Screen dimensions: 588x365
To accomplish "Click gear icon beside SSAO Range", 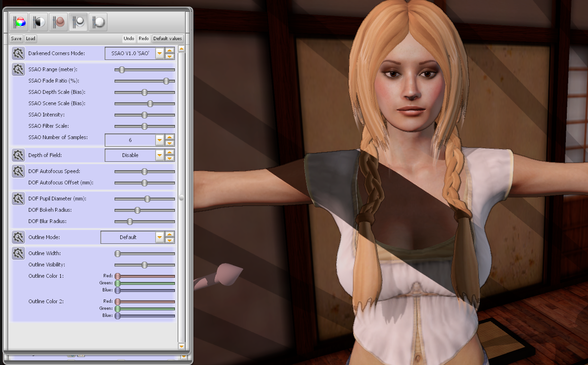I will pos(18,69).
